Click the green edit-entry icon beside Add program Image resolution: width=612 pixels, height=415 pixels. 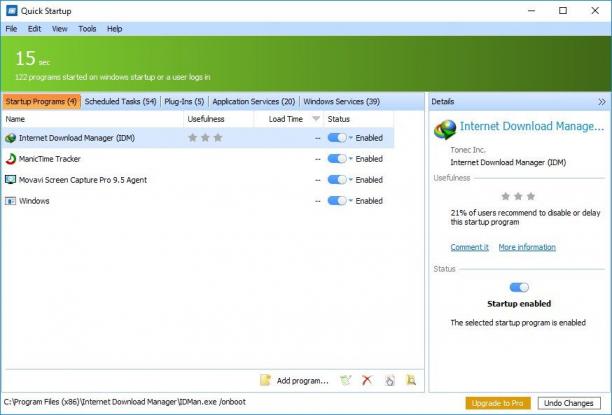[x=345, y=380]
